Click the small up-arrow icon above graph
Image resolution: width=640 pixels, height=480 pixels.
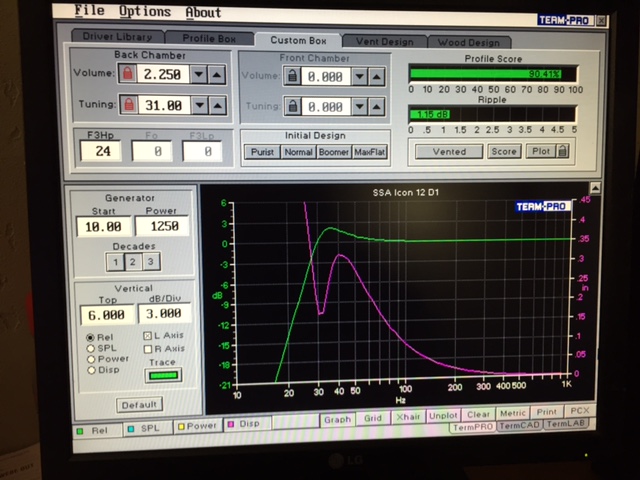pyautogui.click(x=596, y=188)
